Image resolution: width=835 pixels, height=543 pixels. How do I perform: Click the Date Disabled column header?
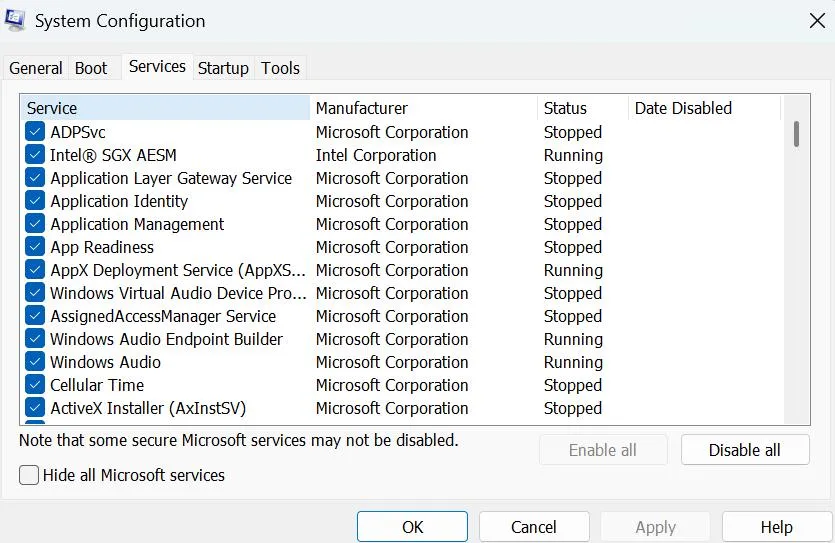pos(702,108)
